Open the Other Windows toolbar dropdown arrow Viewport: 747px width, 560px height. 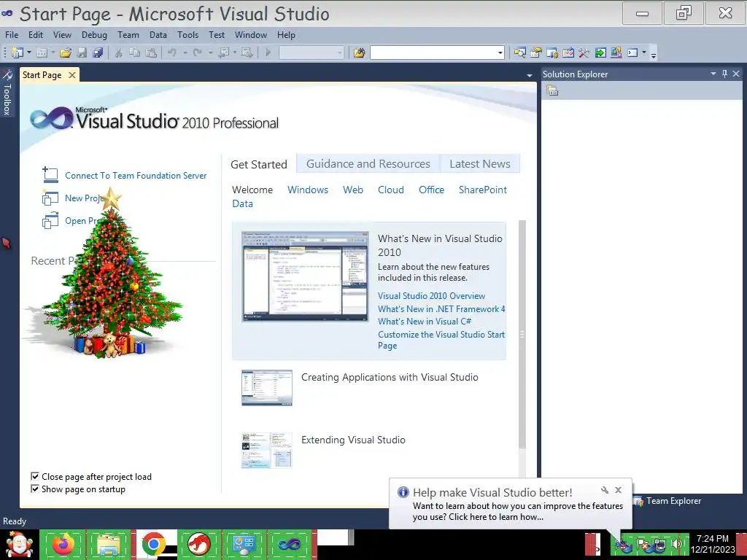[x=644, y=52]
